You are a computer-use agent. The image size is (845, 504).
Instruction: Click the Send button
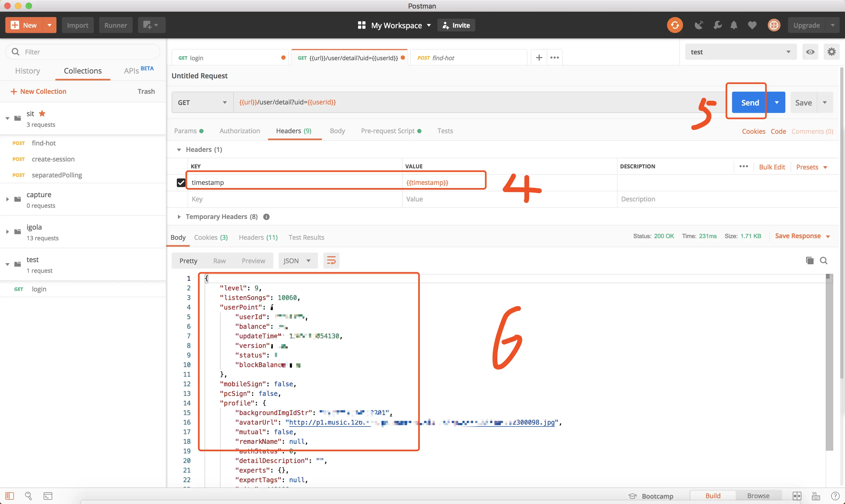point(749,103)
